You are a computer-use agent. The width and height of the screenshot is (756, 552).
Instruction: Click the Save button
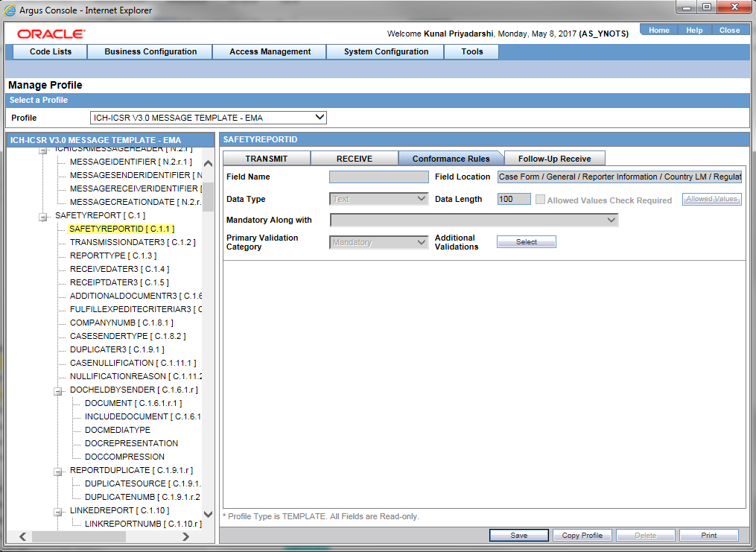point(519,535)
